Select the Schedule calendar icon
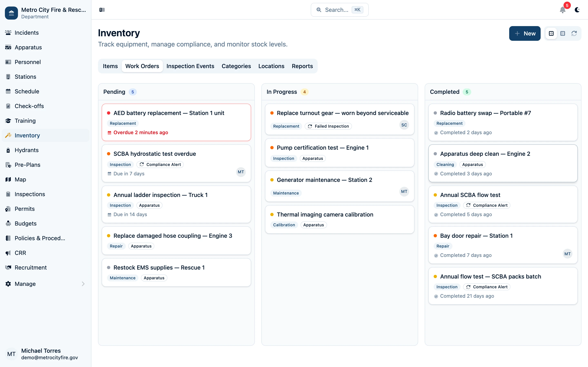 [8, 91]
